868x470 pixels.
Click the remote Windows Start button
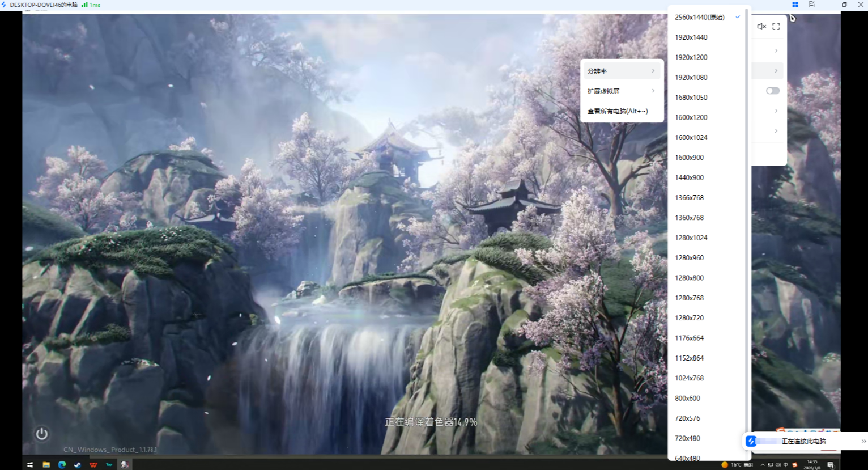tap(30, 465)
